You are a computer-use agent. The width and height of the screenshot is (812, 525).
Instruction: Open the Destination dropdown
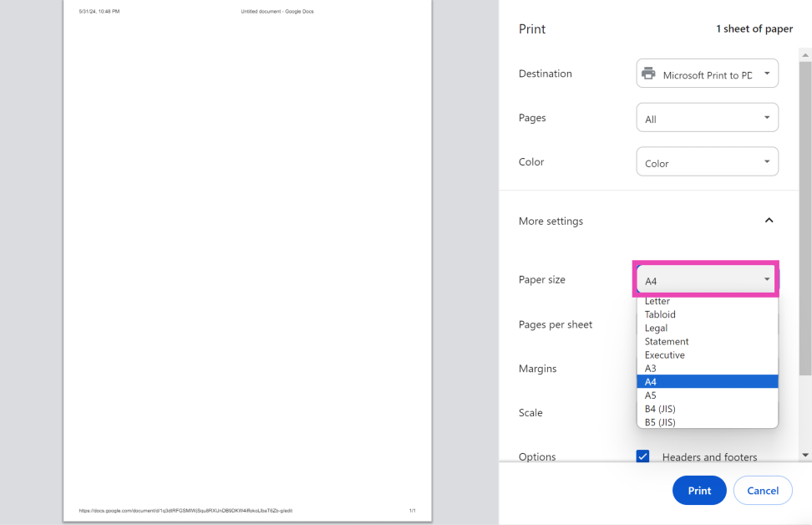(x=707, y=74)
